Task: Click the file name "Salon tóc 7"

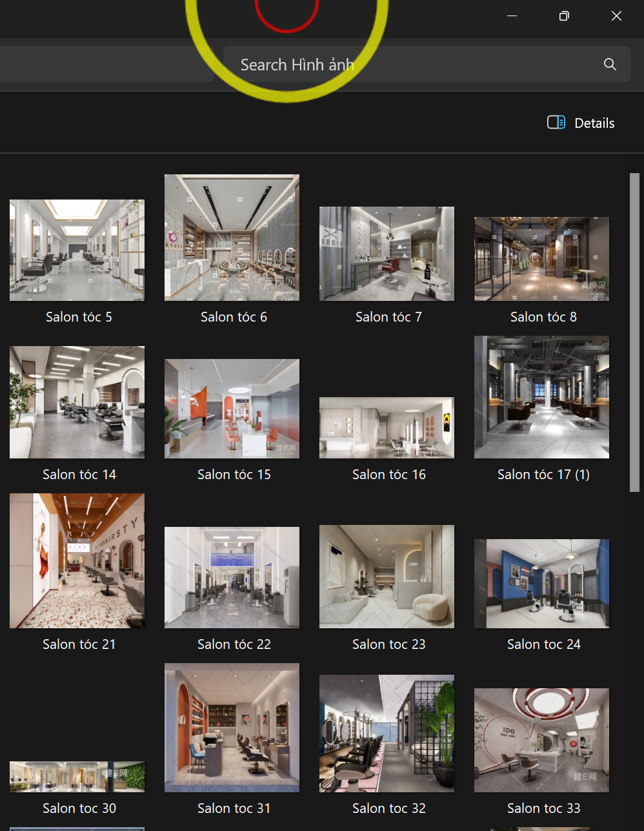Action: 388,317
